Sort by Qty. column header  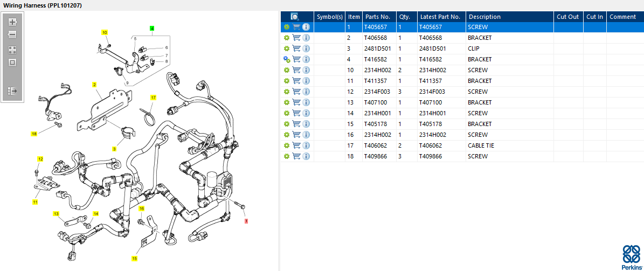pyautogui.click(x=406, y=16)
